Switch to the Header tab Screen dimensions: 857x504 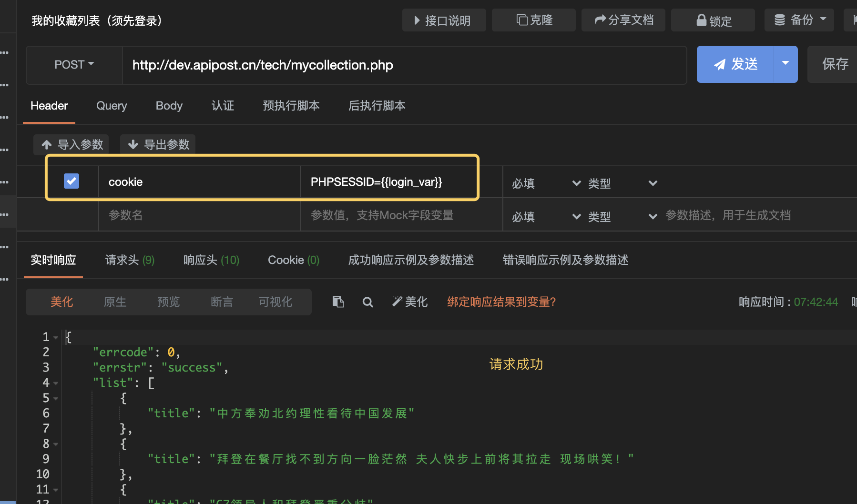(49, 106)
